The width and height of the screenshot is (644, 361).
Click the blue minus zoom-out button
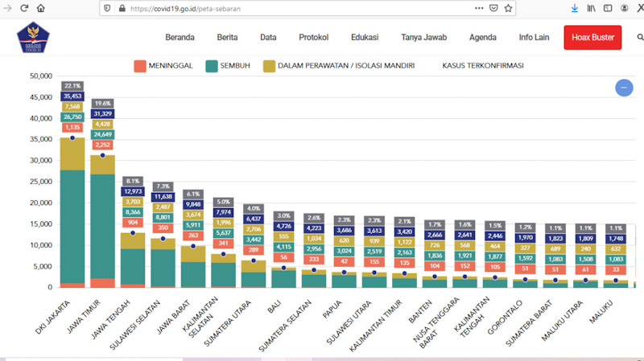624,88
